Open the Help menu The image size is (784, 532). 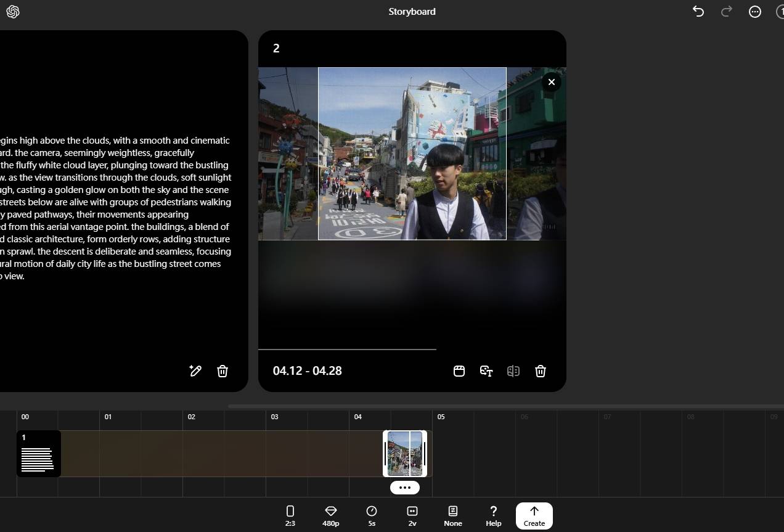click(x=494, y=515)
